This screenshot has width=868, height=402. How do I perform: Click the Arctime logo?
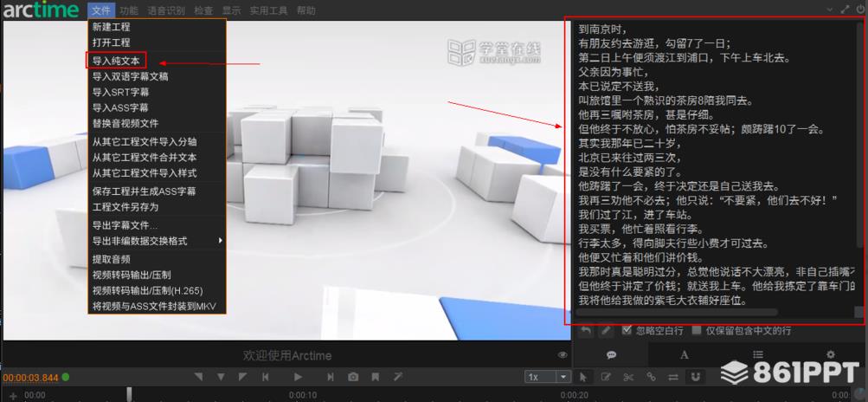coord(41,10)
